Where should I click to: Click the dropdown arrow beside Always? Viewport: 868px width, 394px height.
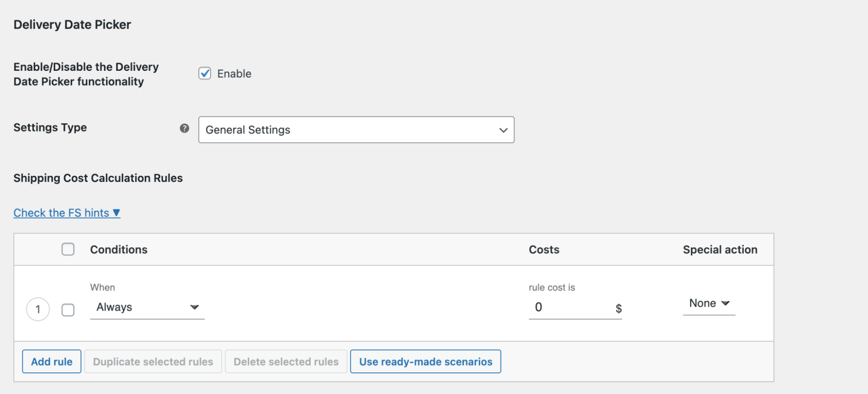[195, 307]
